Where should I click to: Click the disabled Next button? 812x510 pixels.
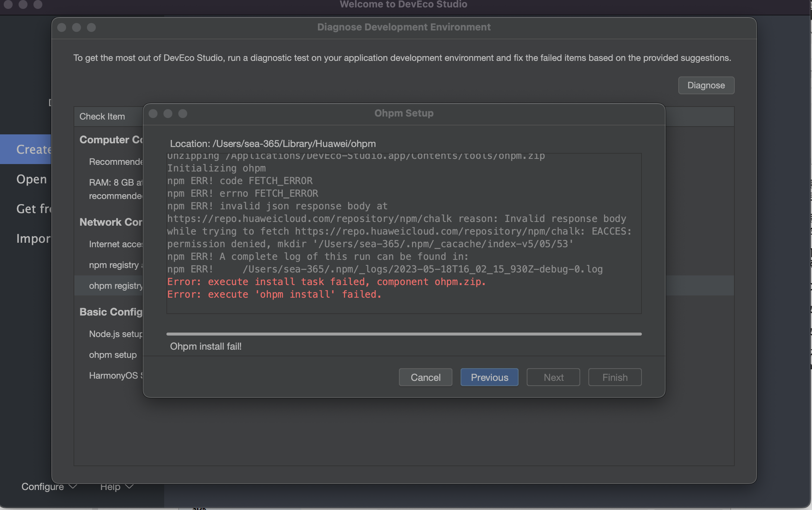pos(553,377)
